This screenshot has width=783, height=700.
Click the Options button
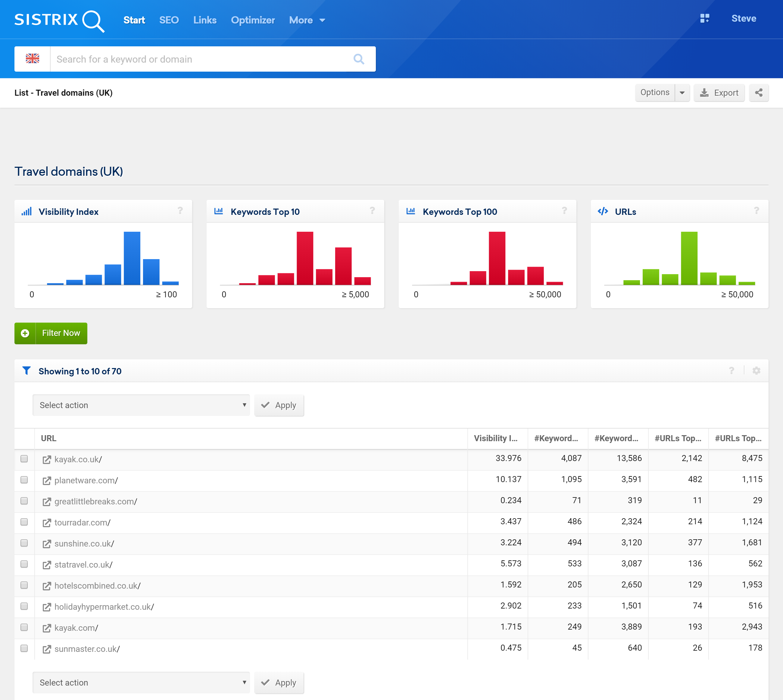pos(655,93)
